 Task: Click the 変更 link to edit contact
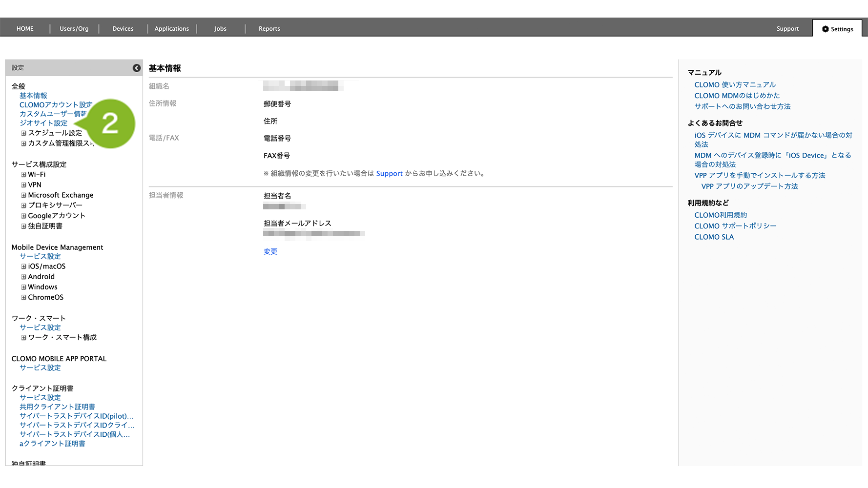click(x=270, y=252)
